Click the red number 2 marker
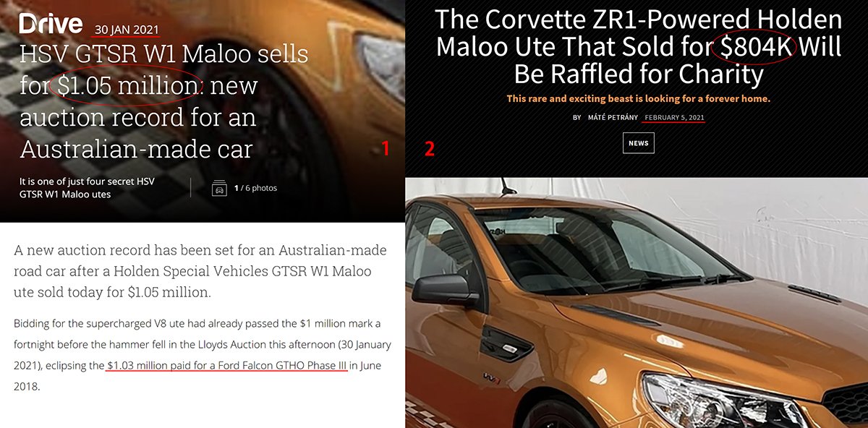 [430, 149]
